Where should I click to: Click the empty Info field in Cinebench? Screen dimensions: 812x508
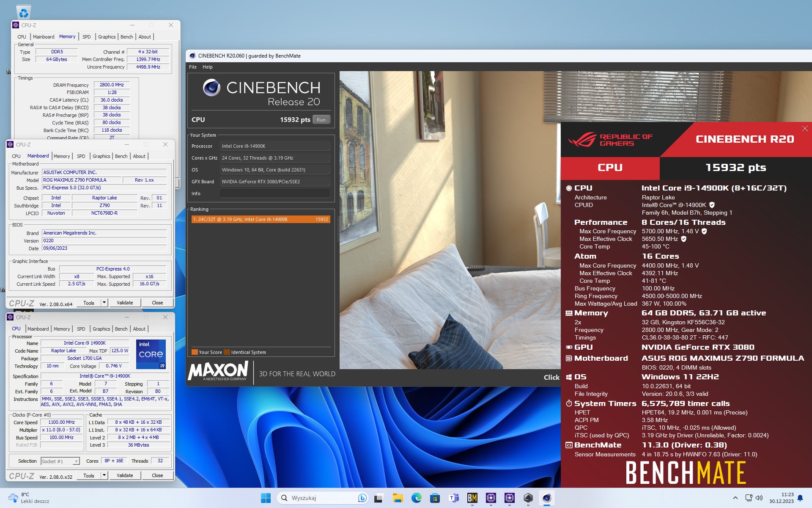coord(275,193)
